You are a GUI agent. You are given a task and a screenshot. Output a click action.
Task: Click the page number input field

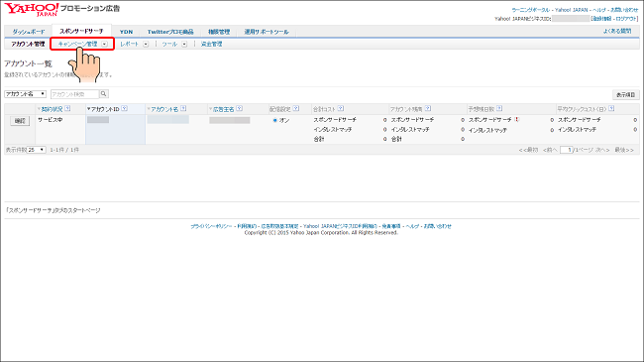[x=567, y=150]
